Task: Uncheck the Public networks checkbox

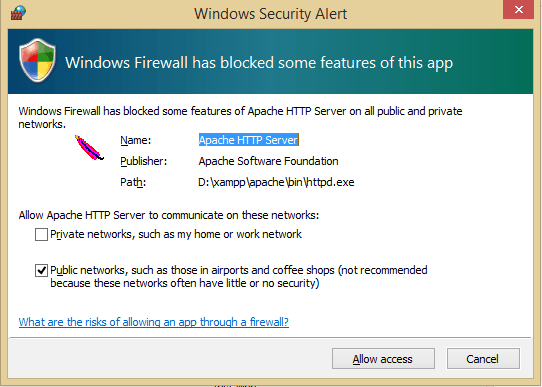Action: coord(41,270)
